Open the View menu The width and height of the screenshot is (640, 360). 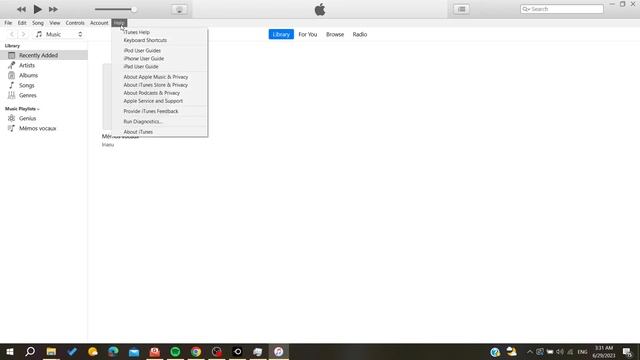pyautogui.click(x=55, y=23)
